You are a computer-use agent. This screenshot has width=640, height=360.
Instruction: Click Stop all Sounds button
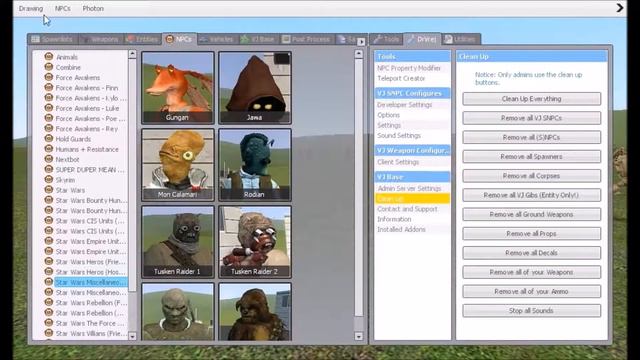531,311
